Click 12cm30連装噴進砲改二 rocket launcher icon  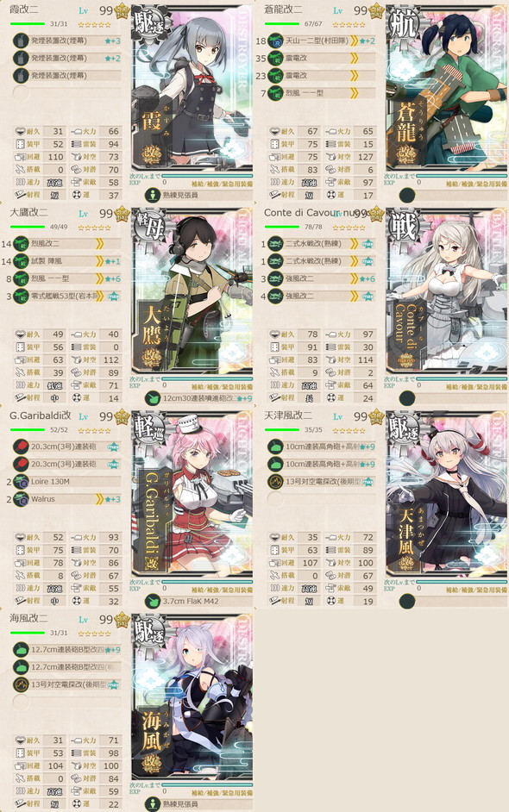153,398
